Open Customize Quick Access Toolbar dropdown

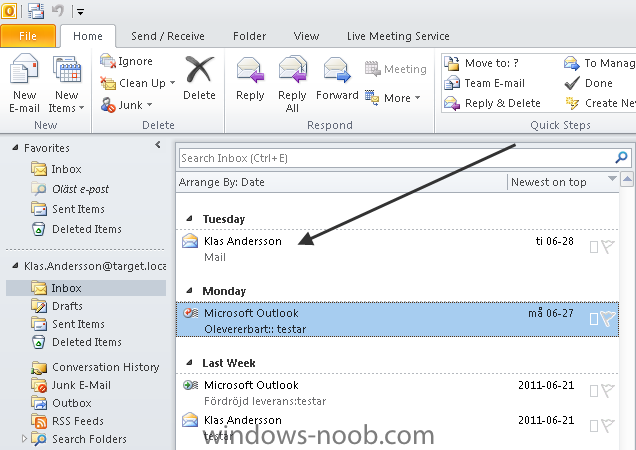tap(80, 12)
